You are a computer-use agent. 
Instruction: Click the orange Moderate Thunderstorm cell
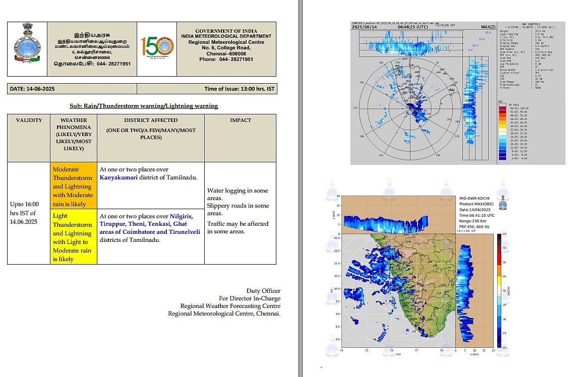coord(73,186)
